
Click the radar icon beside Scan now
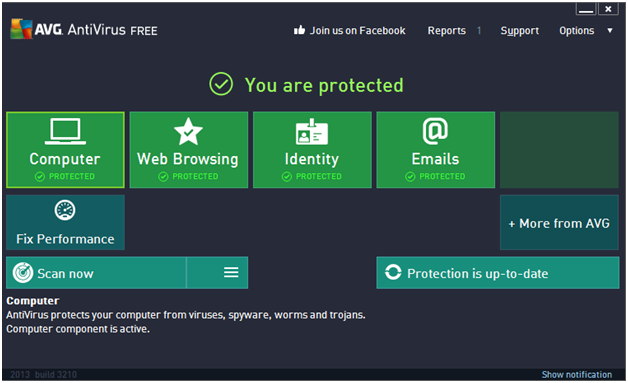pyautogui.click(x=23, y=273)
